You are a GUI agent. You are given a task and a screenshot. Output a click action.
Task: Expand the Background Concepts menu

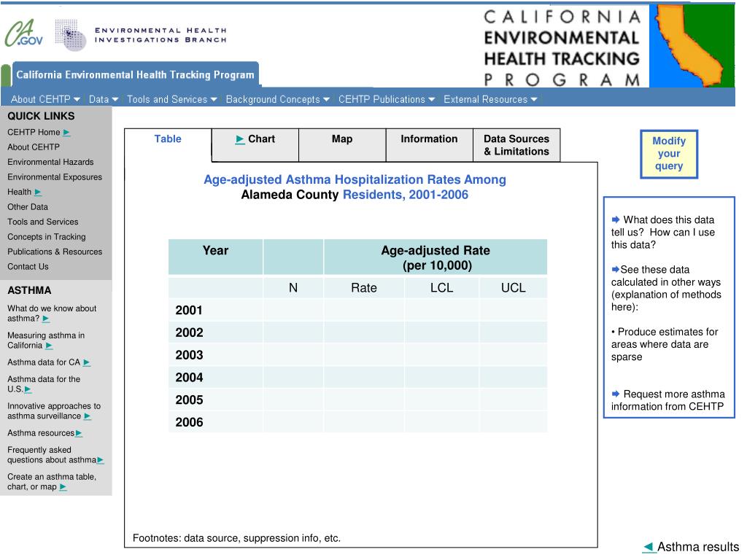point(278,99)
